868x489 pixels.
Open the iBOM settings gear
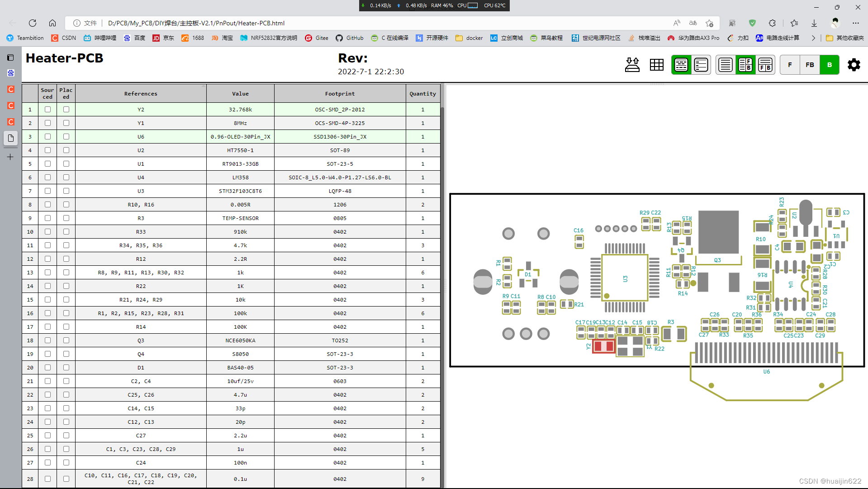point(854,65)
